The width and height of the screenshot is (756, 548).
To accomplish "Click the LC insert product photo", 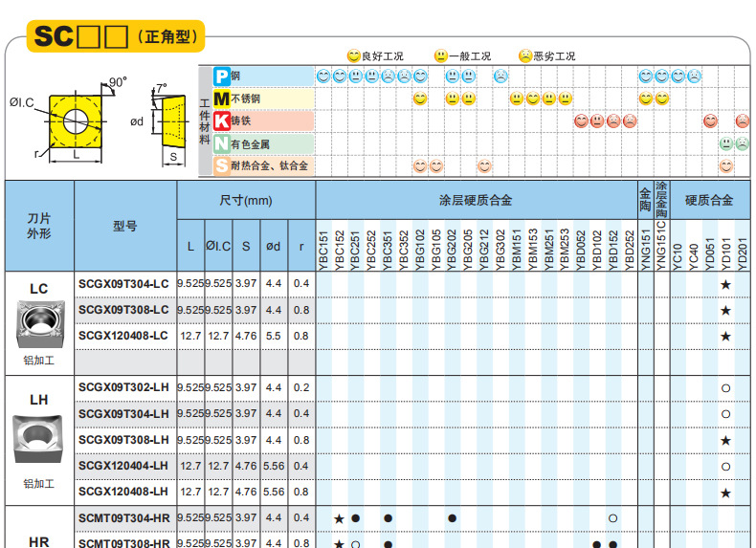I will 40,323.
